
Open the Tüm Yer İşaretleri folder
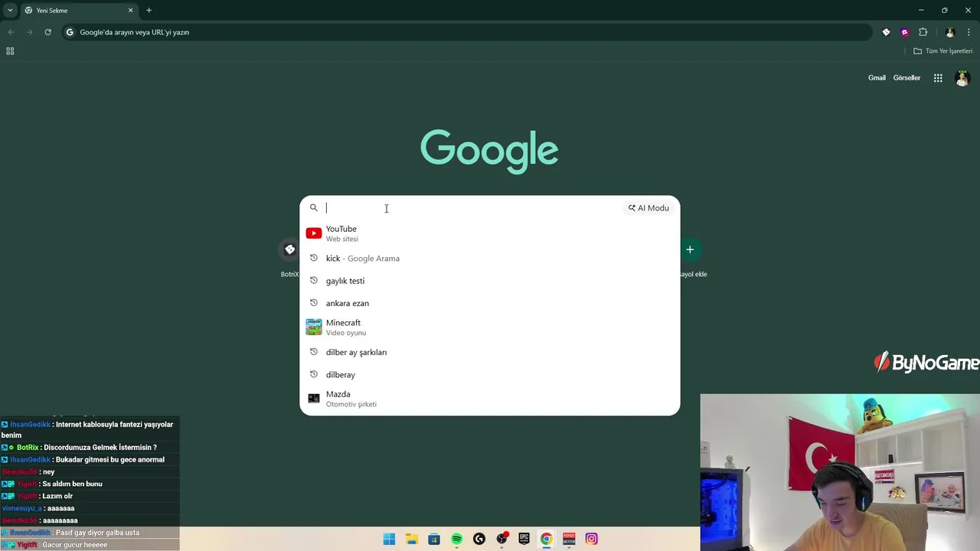point(942,51)
